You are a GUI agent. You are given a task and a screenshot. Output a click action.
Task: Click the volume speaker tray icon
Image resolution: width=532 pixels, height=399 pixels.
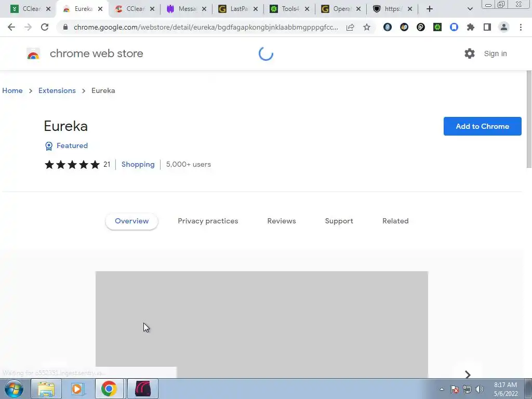click(x=480, y=389)
